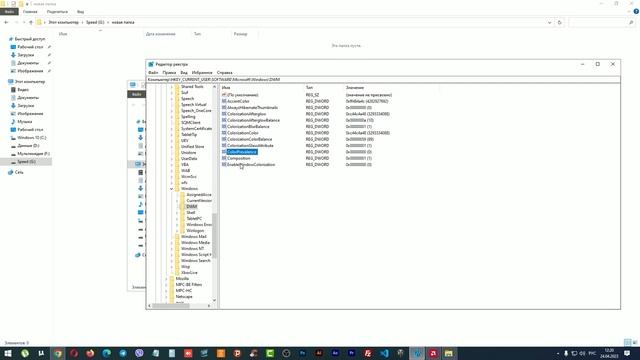Screen dimensions: 640x360
Task: Select Speed (G:) drive in Explorer sidebar
Action: coord(26,162)
